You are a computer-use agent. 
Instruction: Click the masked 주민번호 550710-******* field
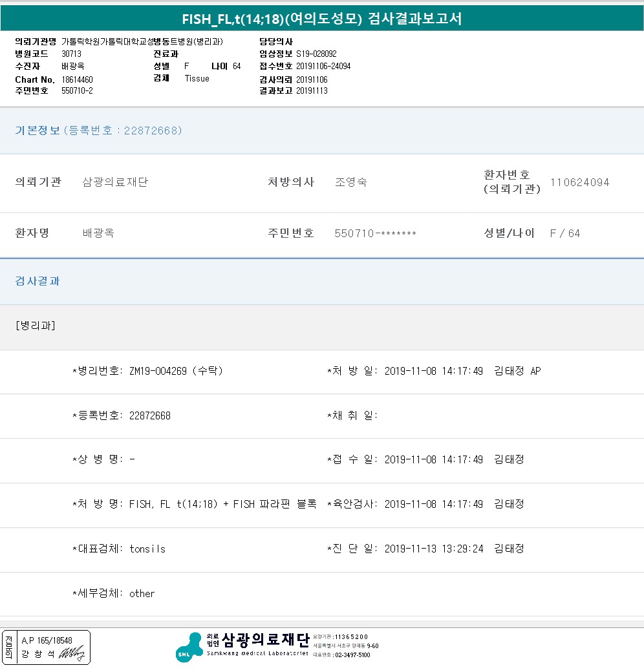click(375, 233)
